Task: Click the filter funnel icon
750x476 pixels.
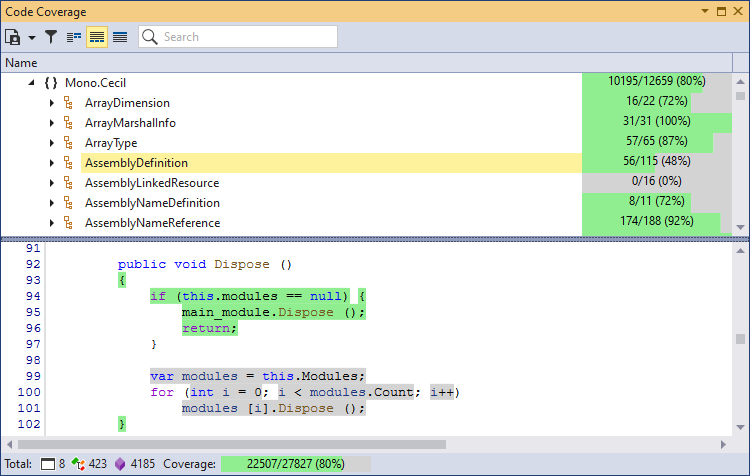Action: (51, 37)
